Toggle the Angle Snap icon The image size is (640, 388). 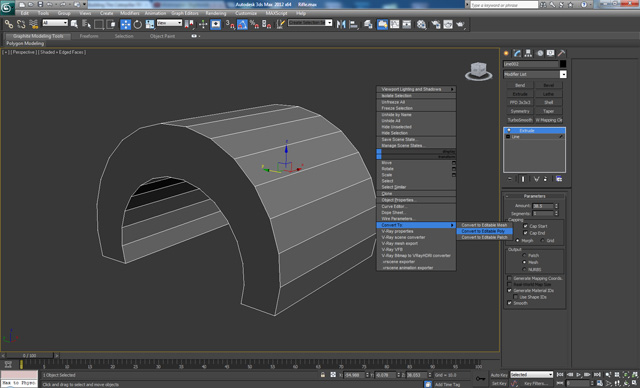point(242,24)
